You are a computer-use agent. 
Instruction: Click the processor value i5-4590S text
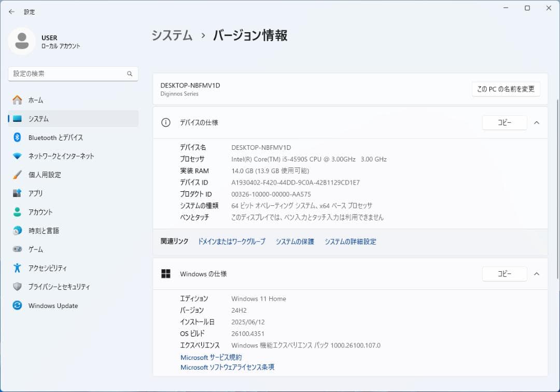pos(309,159)
